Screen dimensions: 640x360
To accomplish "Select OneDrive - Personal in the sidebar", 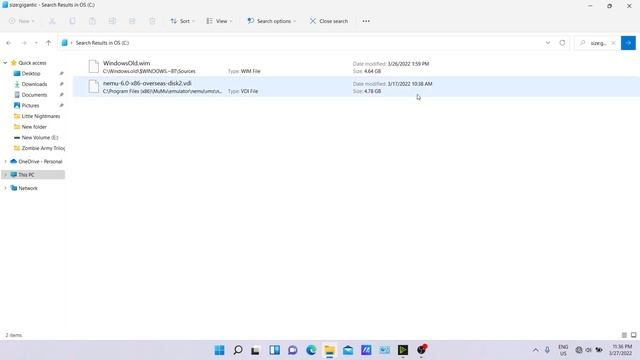I will (x=40, y=162).
